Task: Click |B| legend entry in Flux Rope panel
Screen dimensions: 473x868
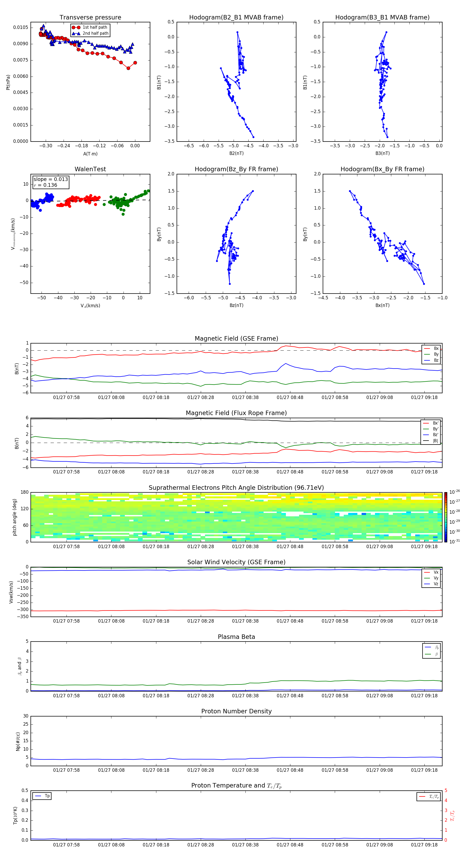Action: (431, 441)
